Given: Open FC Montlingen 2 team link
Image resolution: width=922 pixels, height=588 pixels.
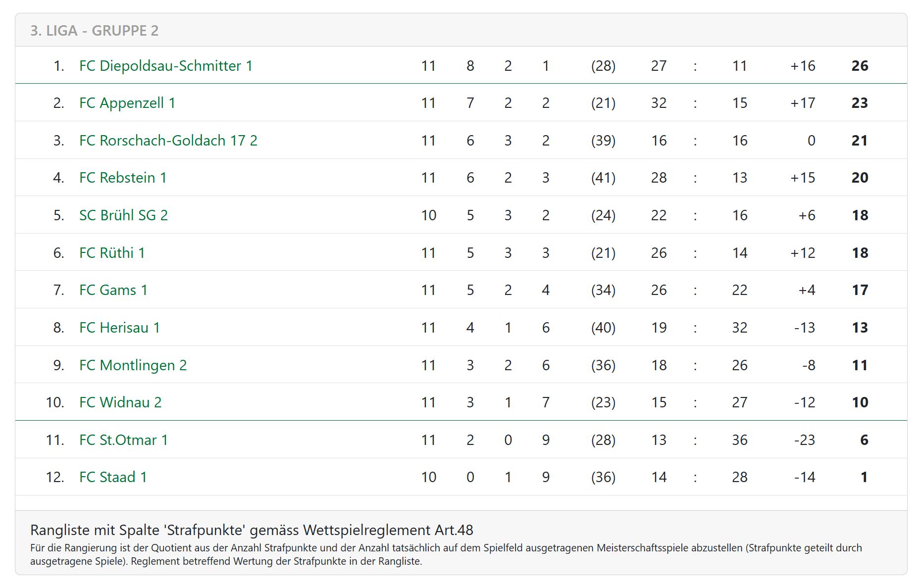Looking at the screenshot, I should tap(133, 365).
